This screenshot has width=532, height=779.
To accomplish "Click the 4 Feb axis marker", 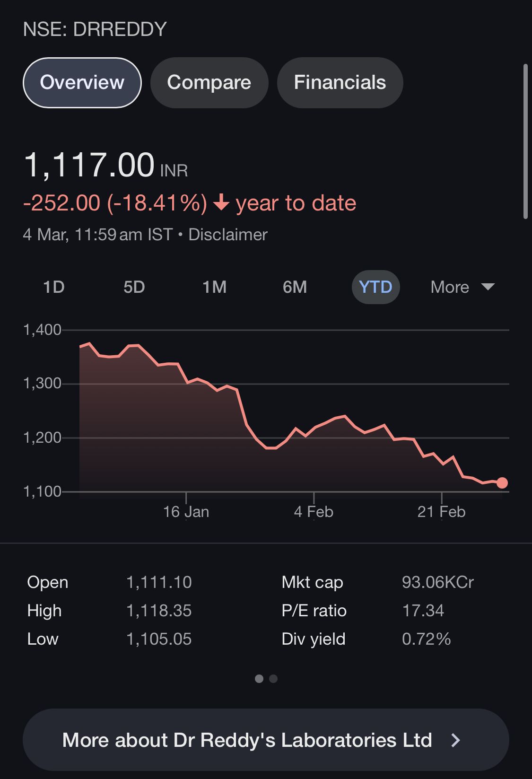I will click(314, 511).
